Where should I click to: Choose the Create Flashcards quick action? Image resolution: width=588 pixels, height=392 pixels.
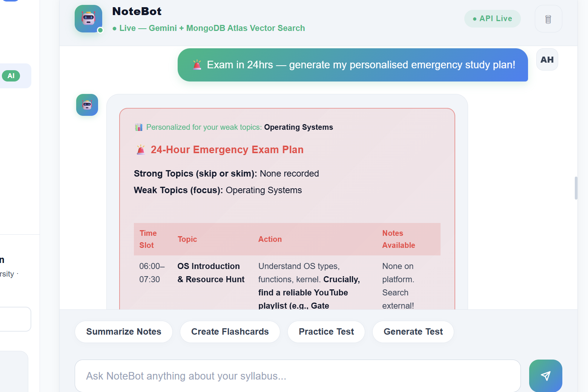click(230, 332)
